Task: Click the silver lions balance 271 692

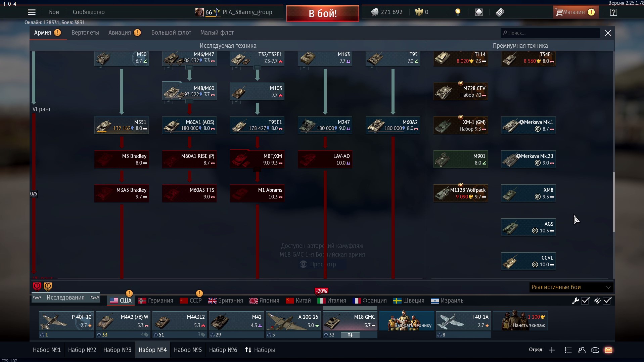Action: coord(386,12)
